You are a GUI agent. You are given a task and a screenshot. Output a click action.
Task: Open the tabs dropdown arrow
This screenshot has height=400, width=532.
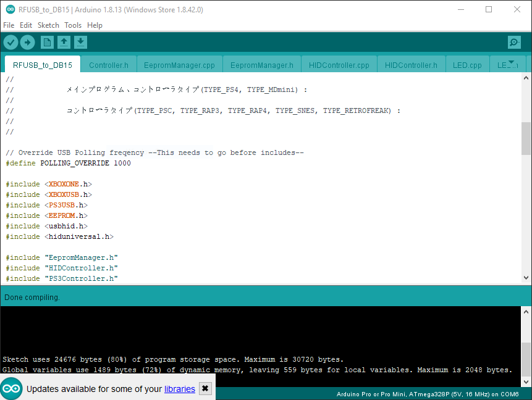coord(512,62)
